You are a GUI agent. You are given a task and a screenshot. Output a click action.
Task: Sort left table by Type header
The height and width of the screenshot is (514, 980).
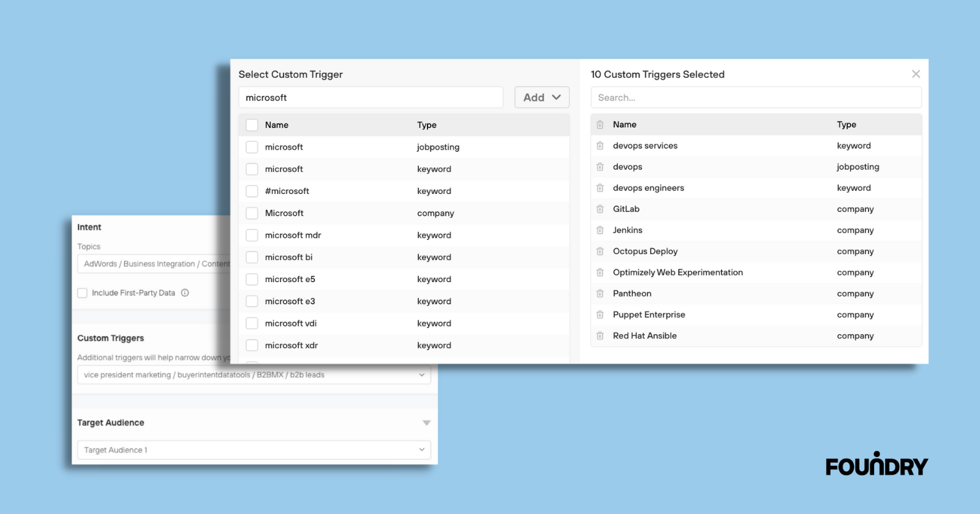427,125
